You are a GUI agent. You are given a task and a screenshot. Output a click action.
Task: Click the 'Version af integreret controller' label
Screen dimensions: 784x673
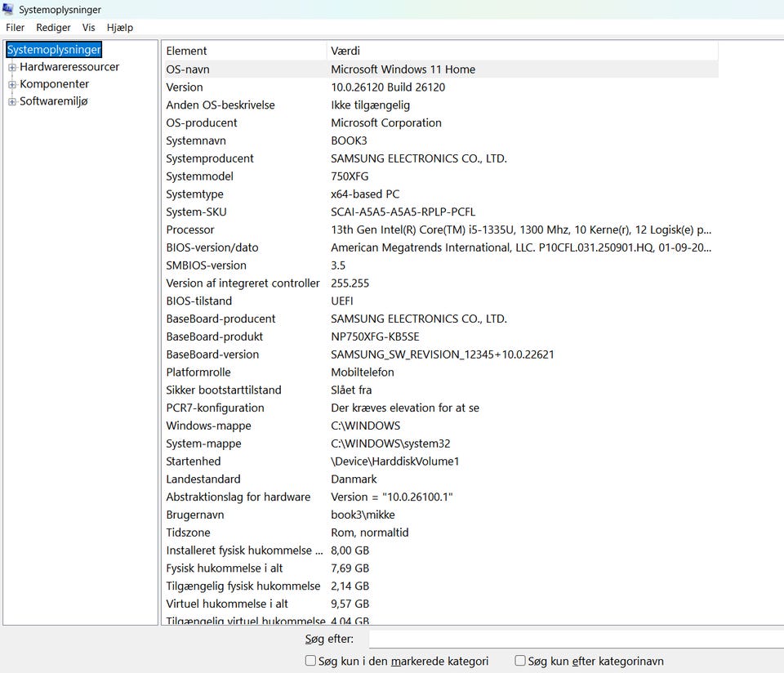tap(243, 283)
